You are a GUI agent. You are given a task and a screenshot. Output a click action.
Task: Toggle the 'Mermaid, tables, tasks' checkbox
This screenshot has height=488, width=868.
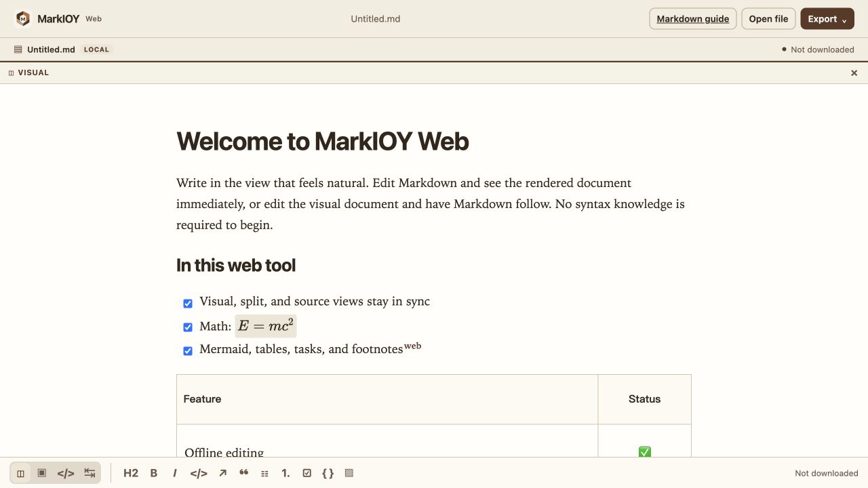click(x=188, y=351)
